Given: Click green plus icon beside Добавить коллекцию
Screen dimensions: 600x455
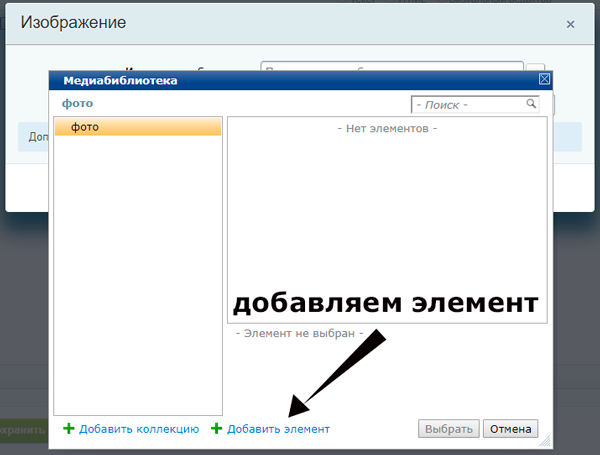Looking at the screenshot, I should pos(69,428).
